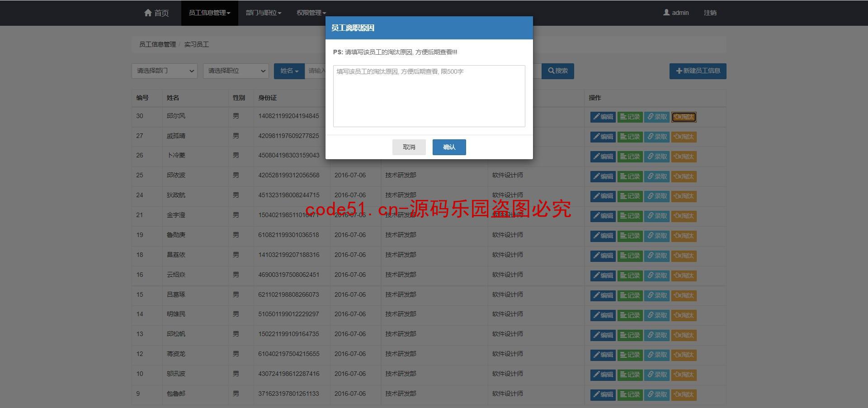Click 录取 for 卜冷菱 row 26
Screen dimensions: 868x408
tap(656, 157)
